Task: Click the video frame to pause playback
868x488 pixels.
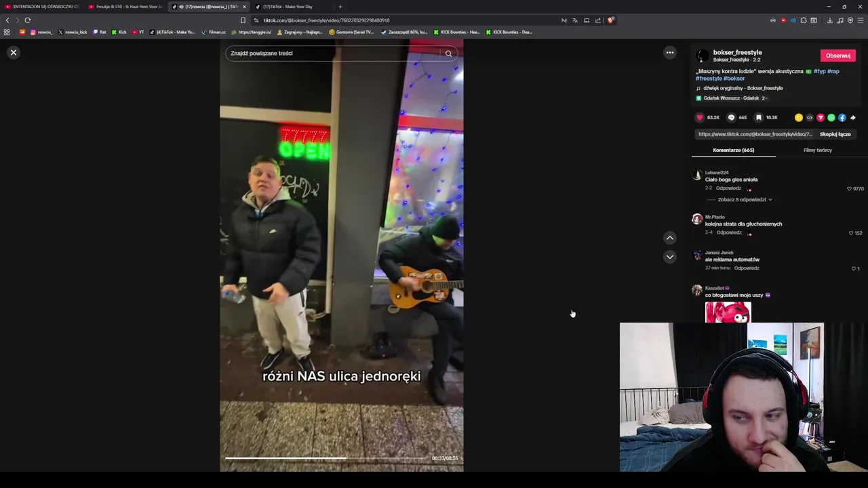Action: click(341, 255)
